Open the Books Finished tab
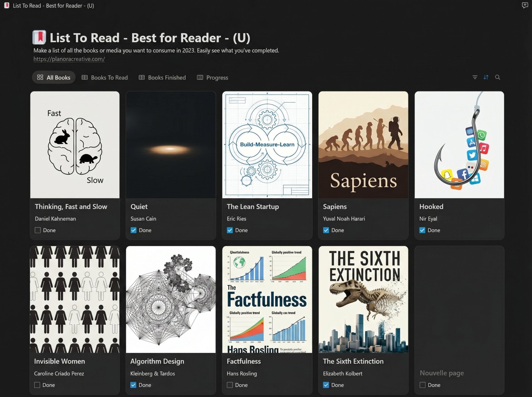Viewport: 532px width, 397px height. (x=162, y=78)
